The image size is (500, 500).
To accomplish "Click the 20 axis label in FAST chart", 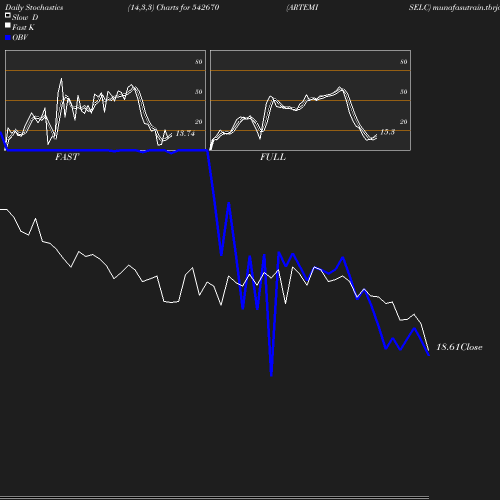I will click(x=199, y=122).
